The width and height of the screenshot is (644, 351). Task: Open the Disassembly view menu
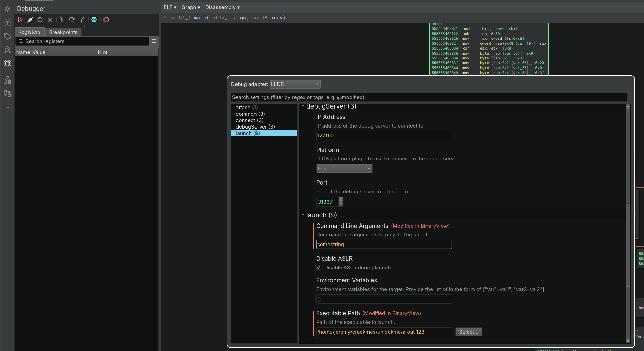coord(222,7)
